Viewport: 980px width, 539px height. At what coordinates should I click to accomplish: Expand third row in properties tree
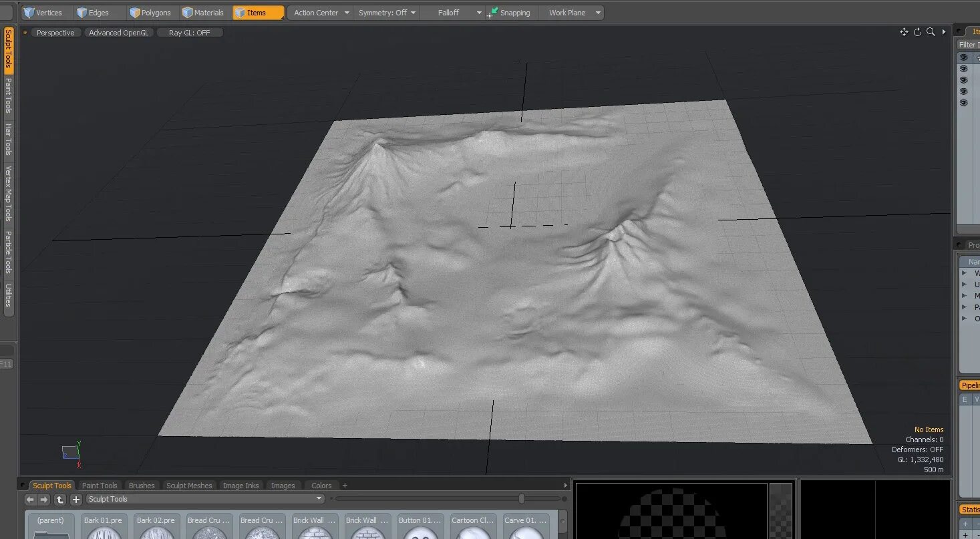pyautogui.click(x=964, y=295)
